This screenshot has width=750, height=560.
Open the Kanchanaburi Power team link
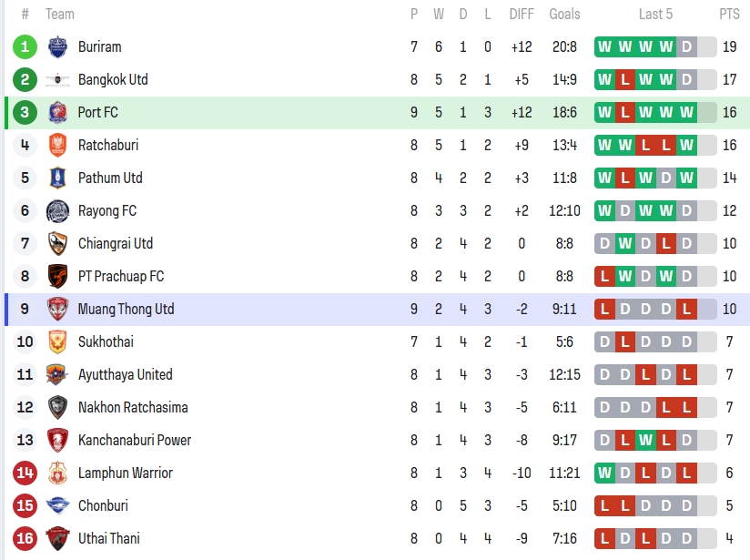(134, 440)
